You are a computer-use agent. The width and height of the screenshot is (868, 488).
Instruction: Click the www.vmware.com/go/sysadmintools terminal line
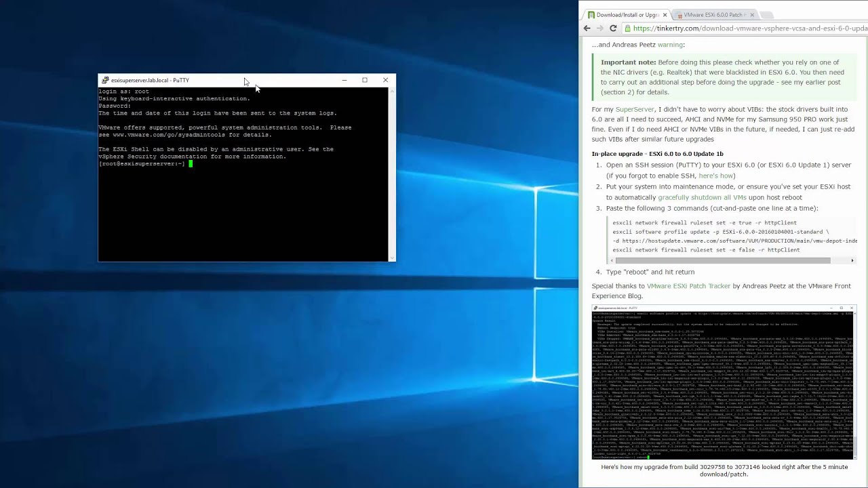coord(185,135)
